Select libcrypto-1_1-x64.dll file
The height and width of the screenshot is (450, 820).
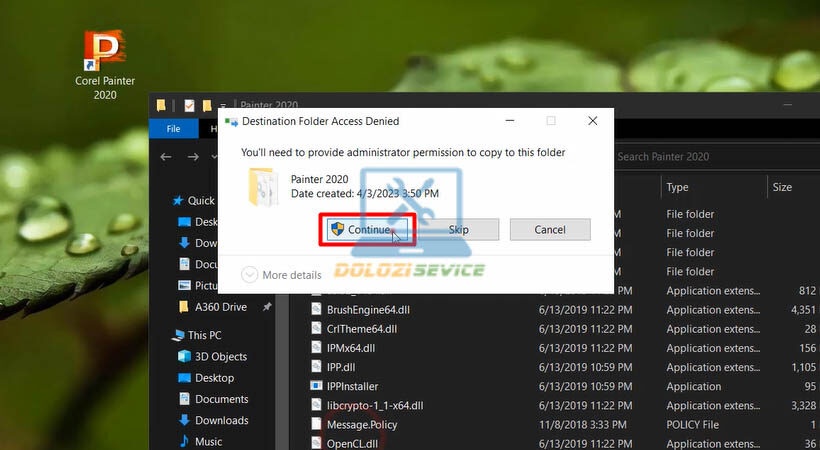coord(375,406)
